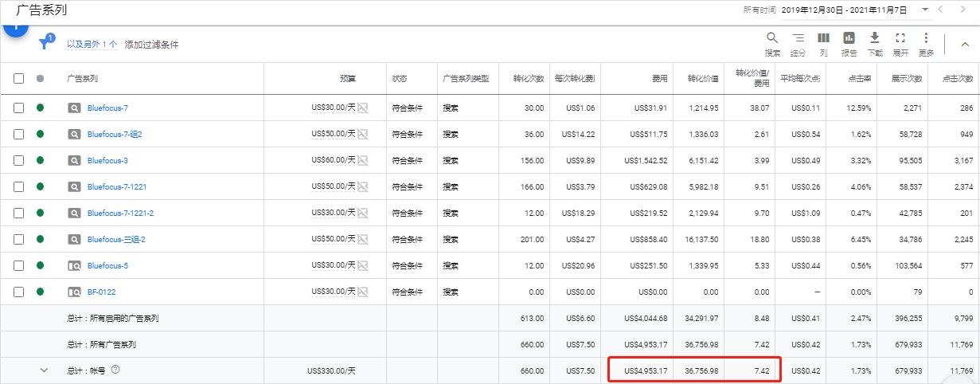Open the Bluefocus-3 campaign link
Image resolution: width=980 pixels, height=384 pixels.
pyautogui.click(x=107, y=160)
